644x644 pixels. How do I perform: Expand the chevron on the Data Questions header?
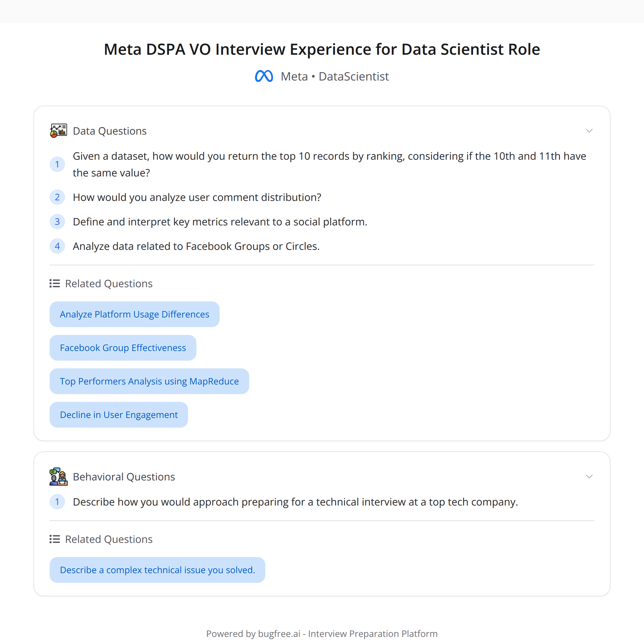(589, 130)
